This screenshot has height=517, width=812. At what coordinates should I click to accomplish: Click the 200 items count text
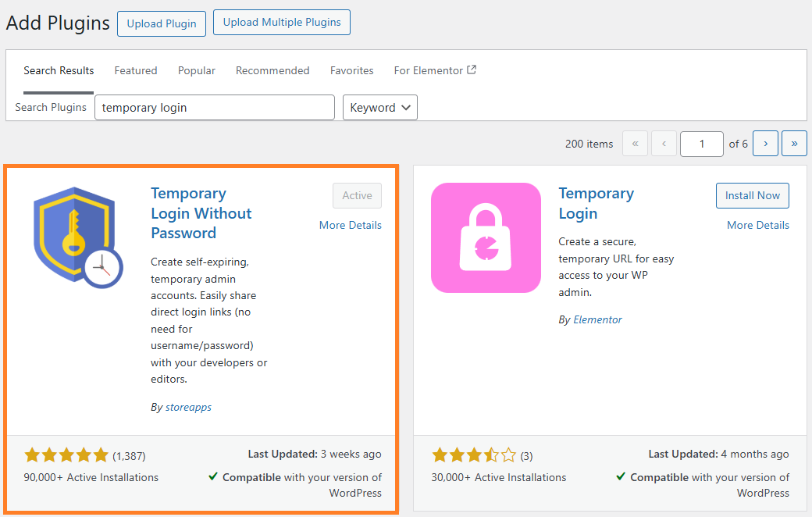point(589,144)
